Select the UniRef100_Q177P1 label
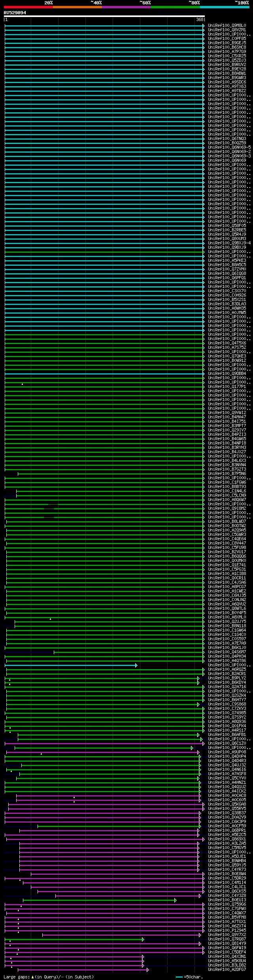253x980 pixels. click(227, 387)
